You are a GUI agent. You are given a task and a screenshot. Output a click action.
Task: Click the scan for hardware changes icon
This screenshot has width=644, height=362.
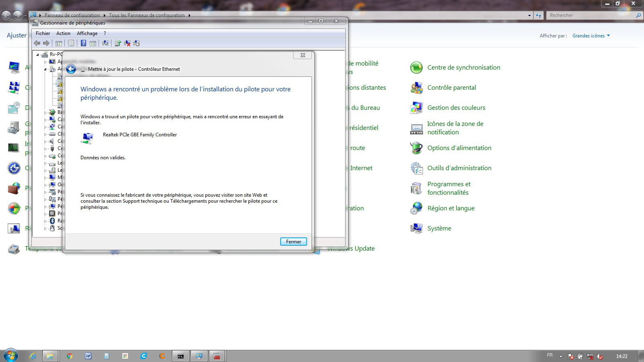(105, 43)
